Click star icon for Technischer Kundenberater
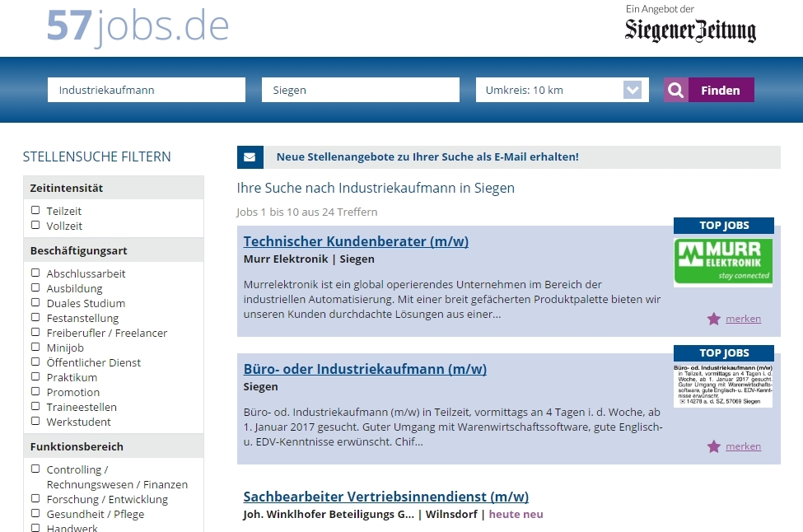 (x=713, y=319)
